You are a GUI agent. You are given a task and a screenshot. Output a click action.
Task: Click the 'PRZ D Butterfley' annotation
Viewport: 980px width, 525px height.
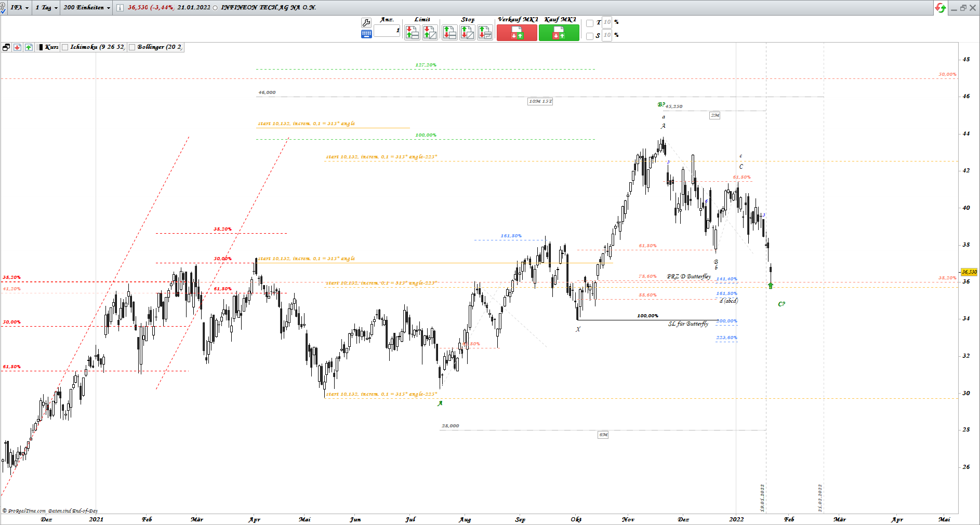[x=689, y=276]
